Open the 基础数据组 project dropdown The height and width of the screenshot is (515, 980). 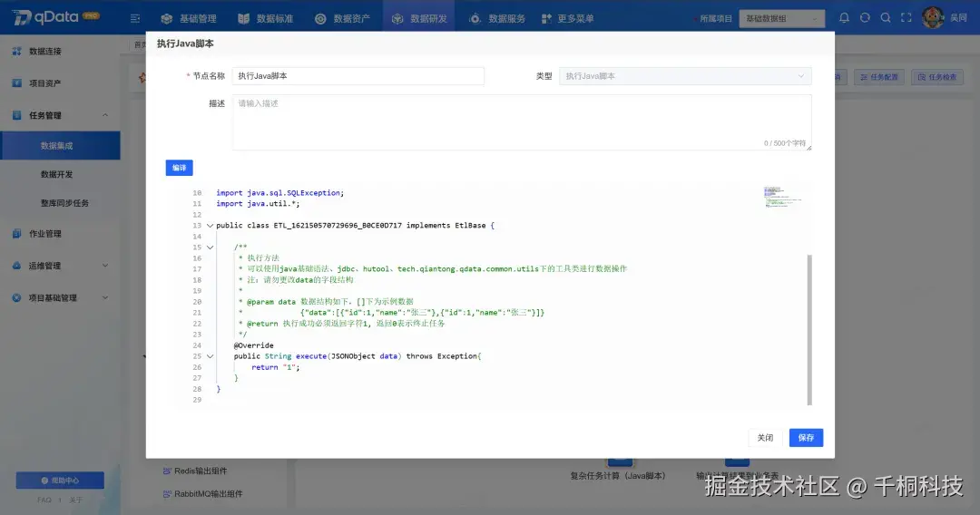781,19
